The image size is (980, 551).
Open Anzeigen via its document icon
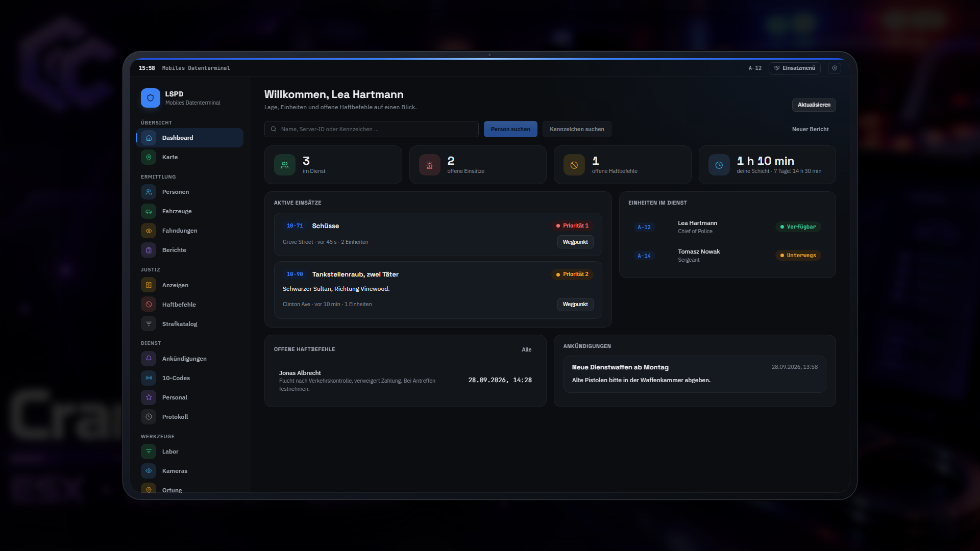(149, 285)
